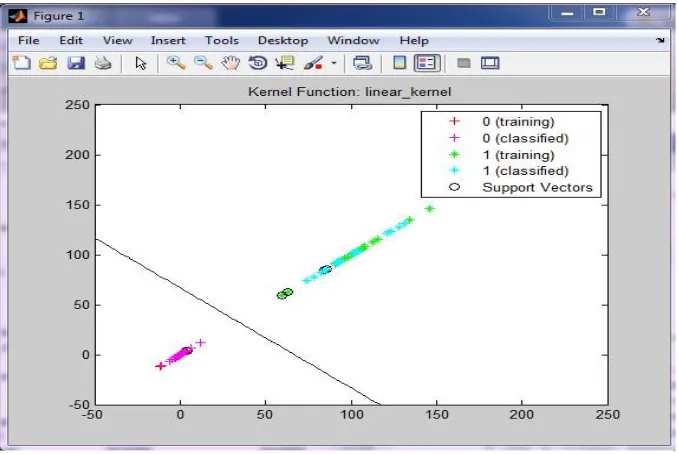
Task: Click the black linear decision boundary line
Action: click(x=238, y=322)
